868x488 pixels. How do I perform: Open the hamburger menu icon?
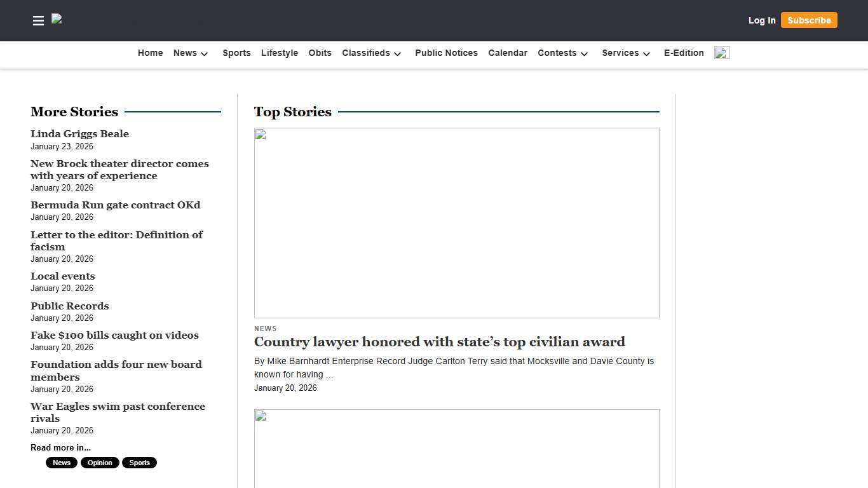pyautogui.click(x=38, y=20)
